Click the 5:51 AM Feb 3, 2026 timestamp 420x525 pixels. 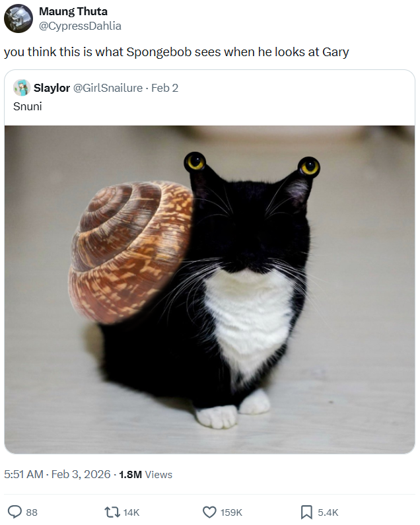point(57,474)
